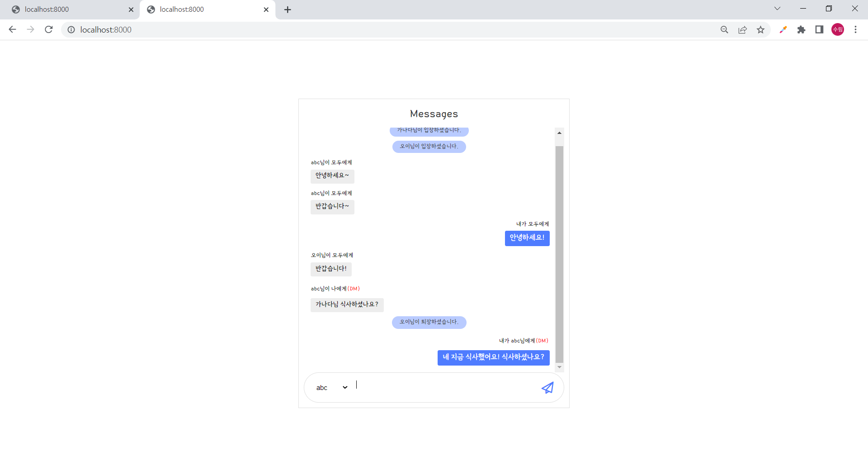Open the abc recipient dropdown
The height and width of the screenshot is (466, 868).
pos(331,387)
